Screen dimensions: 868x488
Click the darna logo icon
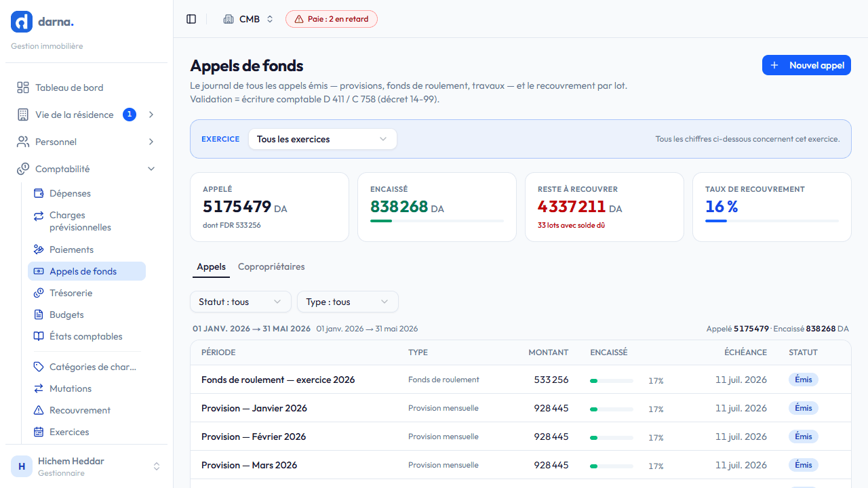tap(22, 22)
